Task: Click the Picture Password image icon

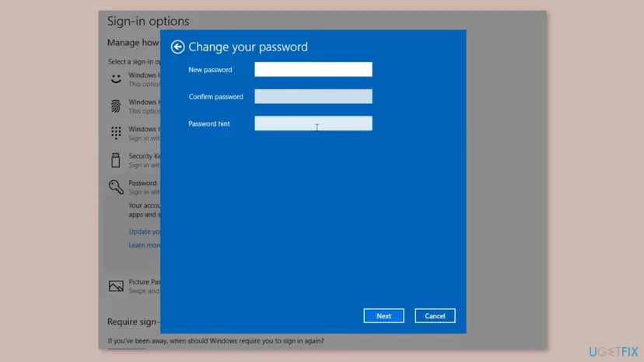Action: point(116,286)
